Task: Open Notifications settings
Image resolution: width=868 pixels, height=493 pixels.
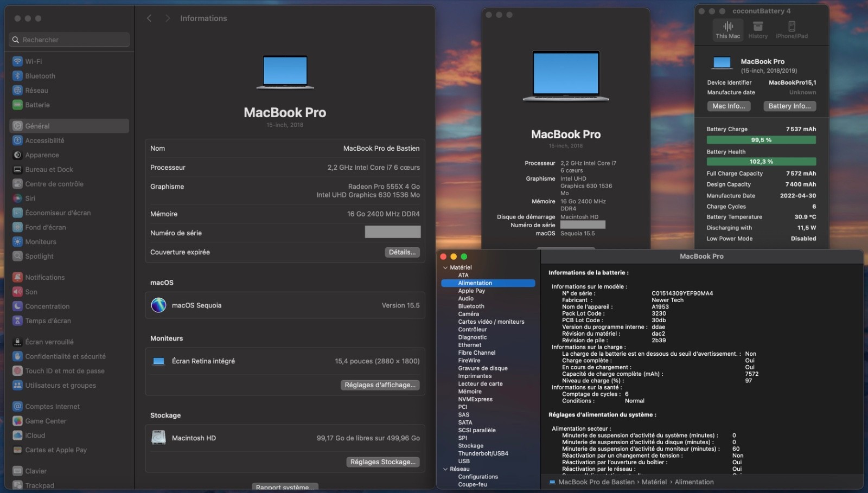Action: [x=69, y=277]
